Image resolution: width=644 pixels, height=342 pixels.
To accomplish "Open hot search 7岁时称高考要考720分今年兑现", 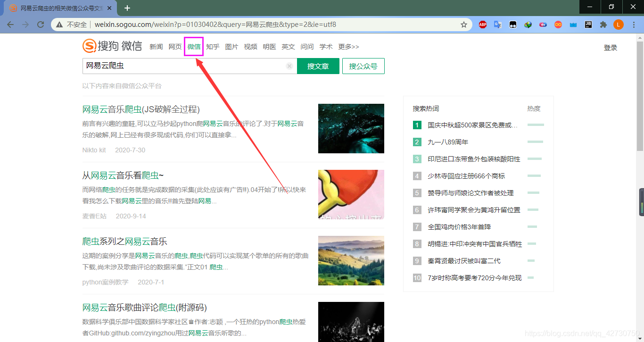I will pyautogui.click(x=475, y=278).
